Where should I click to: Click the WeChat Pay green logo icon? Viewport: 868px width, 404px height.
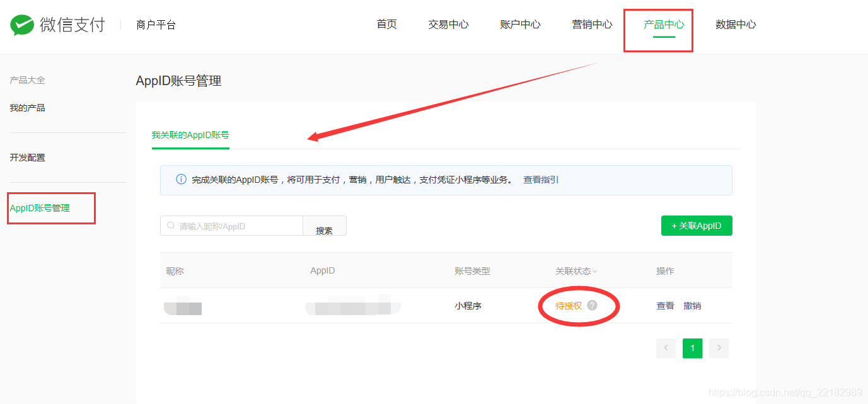coord(21,25)
